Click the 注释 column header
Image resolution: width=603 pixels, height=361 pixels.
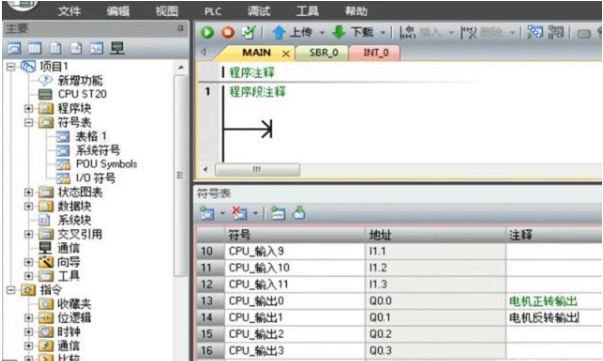(554, 235)
